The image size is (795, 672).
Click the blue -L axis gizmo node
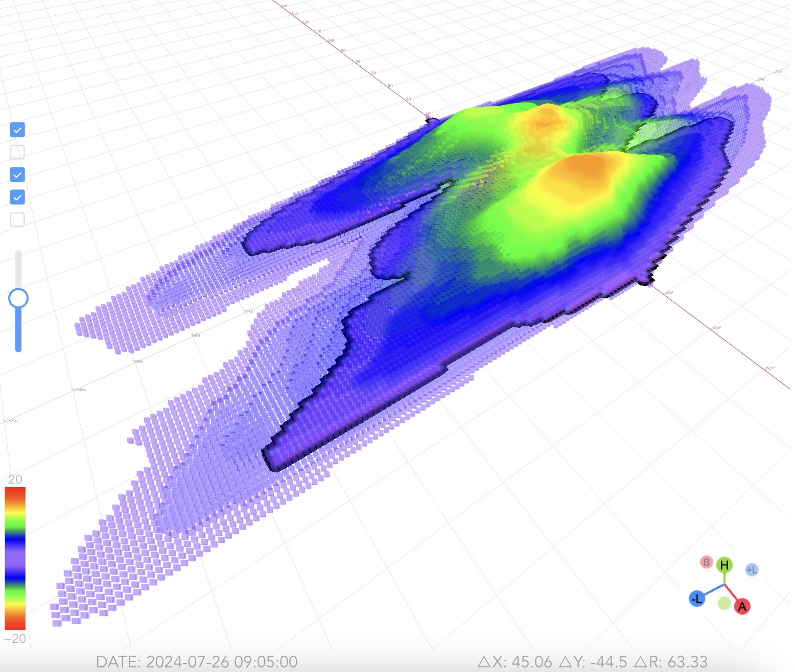pos(697,598)
